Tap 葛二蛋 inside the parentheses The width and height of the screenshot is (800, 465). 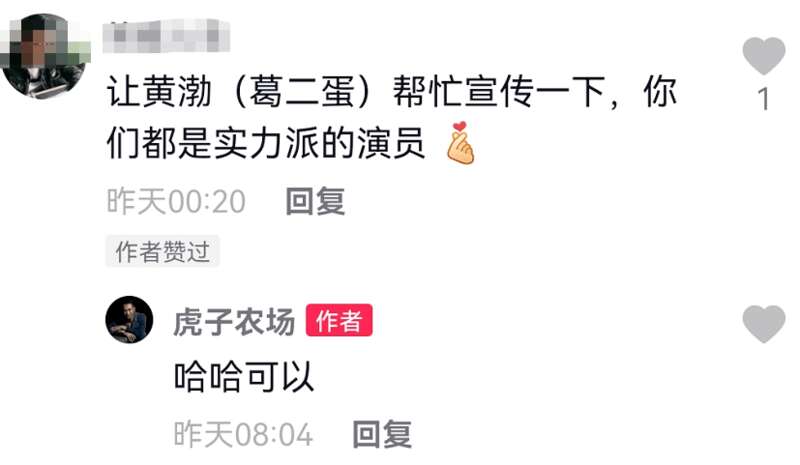pyautogui.click(x=302, y=92)
